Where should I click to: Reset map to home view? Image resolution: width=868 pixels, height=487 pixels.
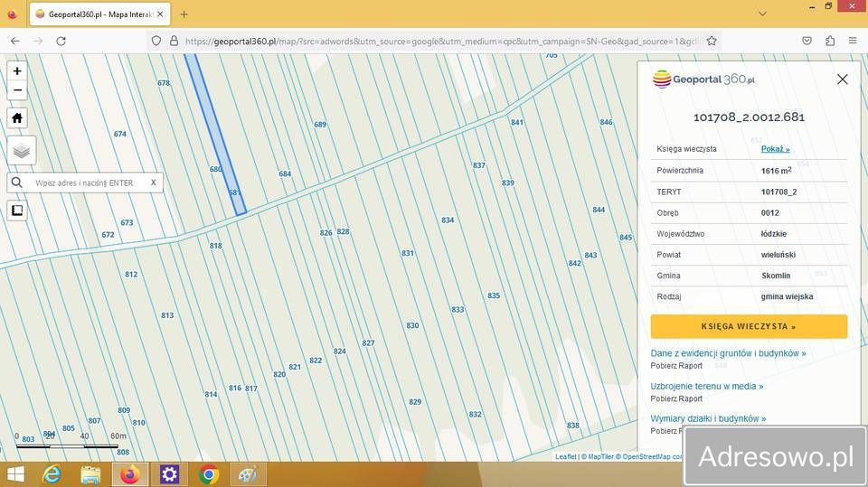[x=17, y=117]
